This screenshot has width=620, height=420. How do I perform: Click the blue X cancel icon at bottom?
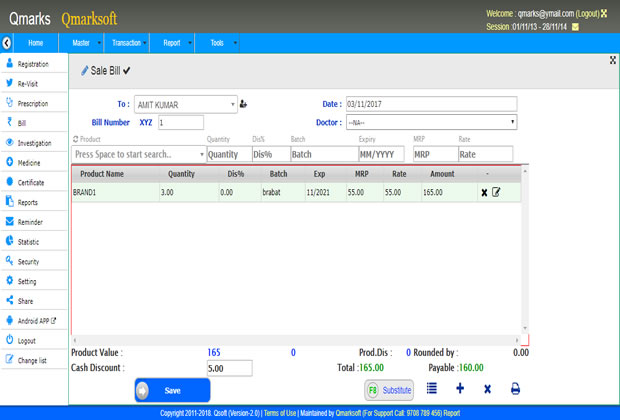(488, 389)
